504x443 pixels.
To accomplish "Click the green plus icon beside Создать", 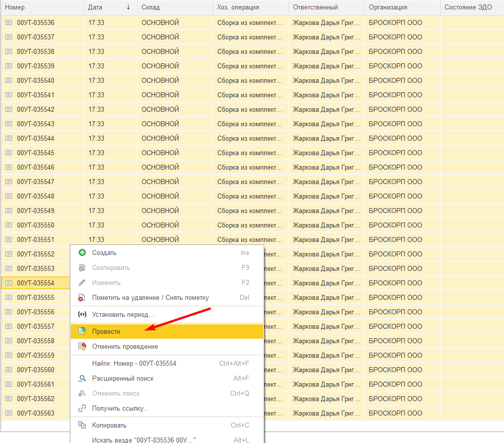I will [82, 253].
